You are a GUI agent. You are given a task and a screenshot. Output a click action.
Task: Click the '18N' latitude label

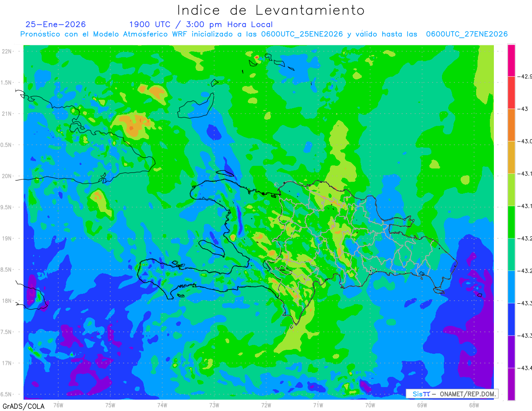(7, 301)
